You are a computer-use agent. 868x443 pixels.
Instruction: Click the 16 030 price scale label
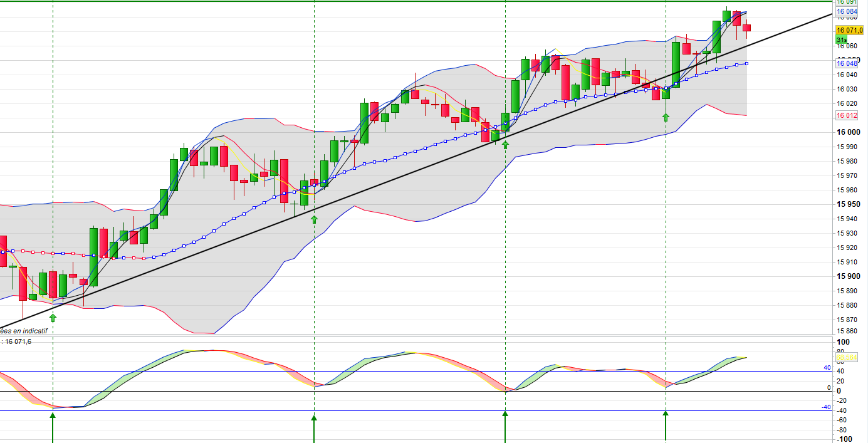coord(848,89)
